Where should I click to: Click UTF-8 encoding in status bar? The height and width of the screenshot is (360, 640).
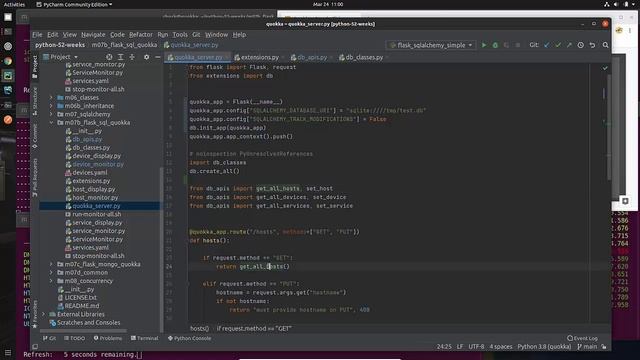point(476,347)
